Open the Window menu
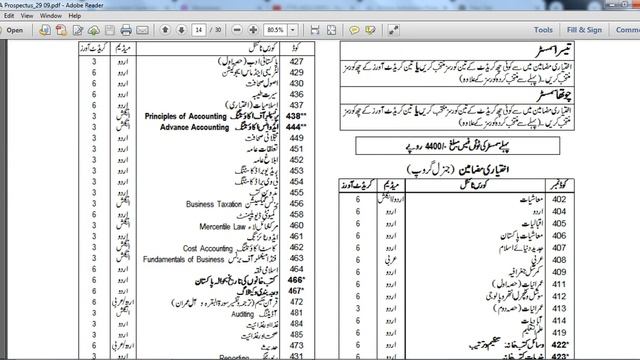 click(51, 16)
